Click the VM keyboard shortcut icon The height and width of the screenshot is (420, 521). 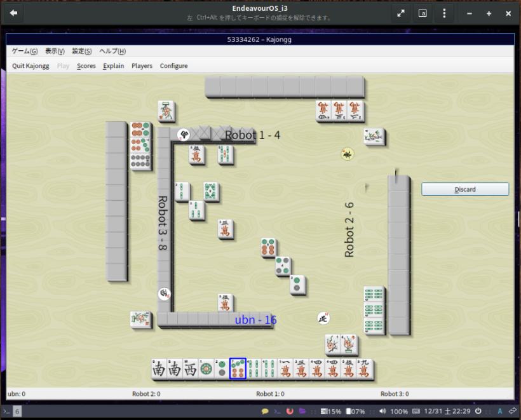point(423,13)
